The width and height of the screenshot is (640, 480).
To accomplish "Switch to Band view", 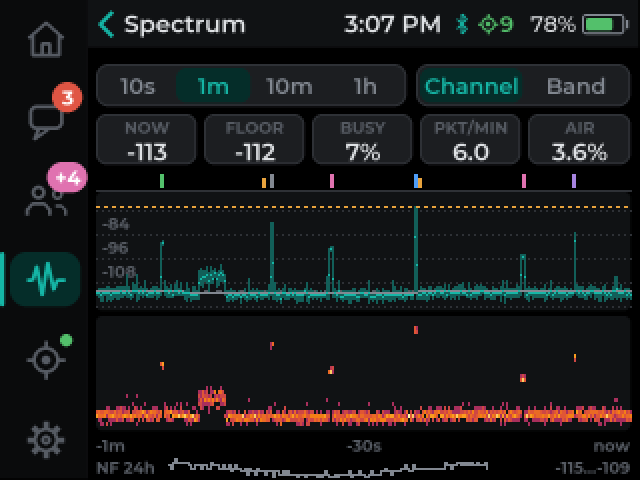I will (576, 86).
